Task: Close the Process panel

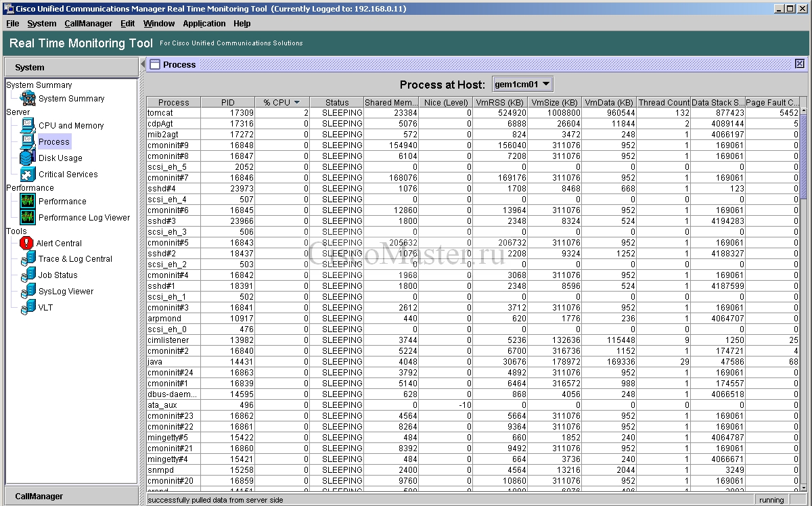Action: pos(800,64)
